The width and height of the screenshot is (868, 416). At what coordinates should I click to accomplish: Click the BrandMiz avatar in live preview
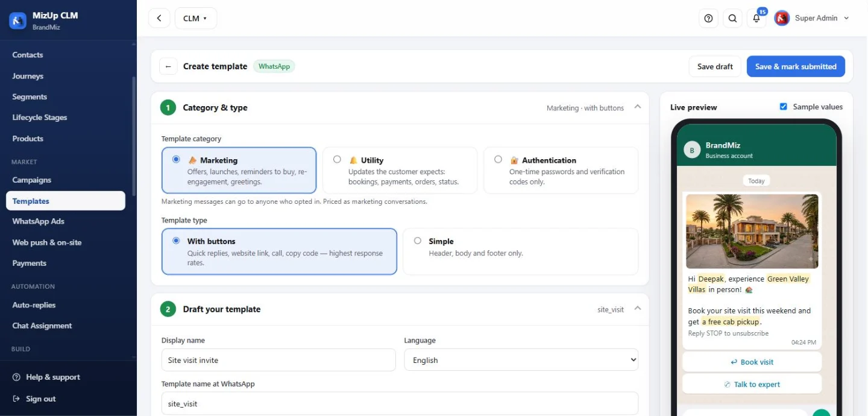[x=692, y=150]
